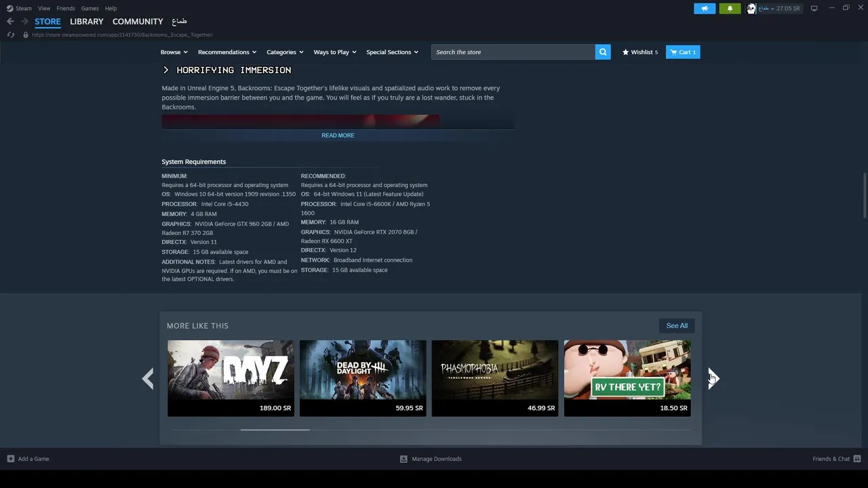Open the Games menu
The image size is (868, 488).
pyautogui.click(x=90, y=8)
